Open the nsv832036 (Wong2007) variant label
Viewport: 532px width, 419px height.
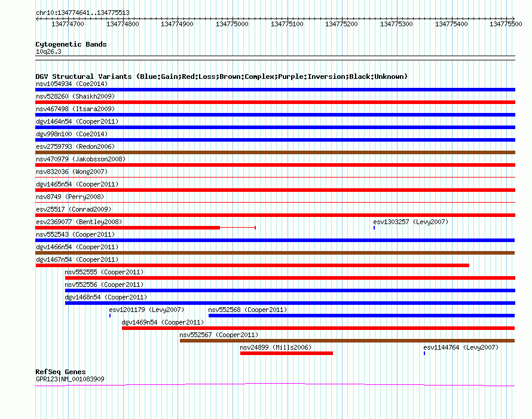coord(72,172)
